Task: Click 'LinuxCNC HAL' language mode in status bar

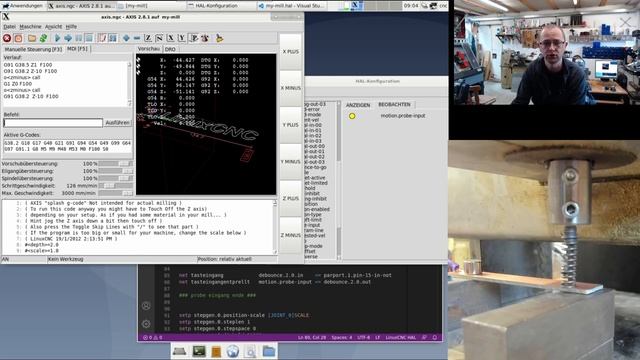Action: 400,338
